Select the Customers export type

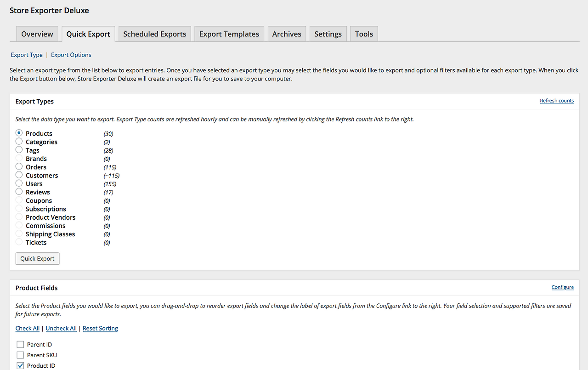pyautogui.click(x=19, y=175)
